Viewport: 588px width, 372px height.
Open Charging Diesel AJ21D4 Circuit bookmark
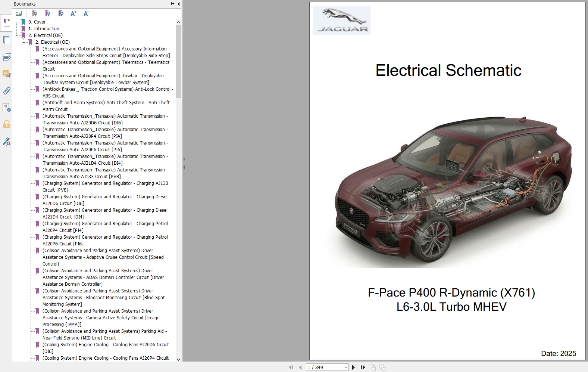[105, 214]
